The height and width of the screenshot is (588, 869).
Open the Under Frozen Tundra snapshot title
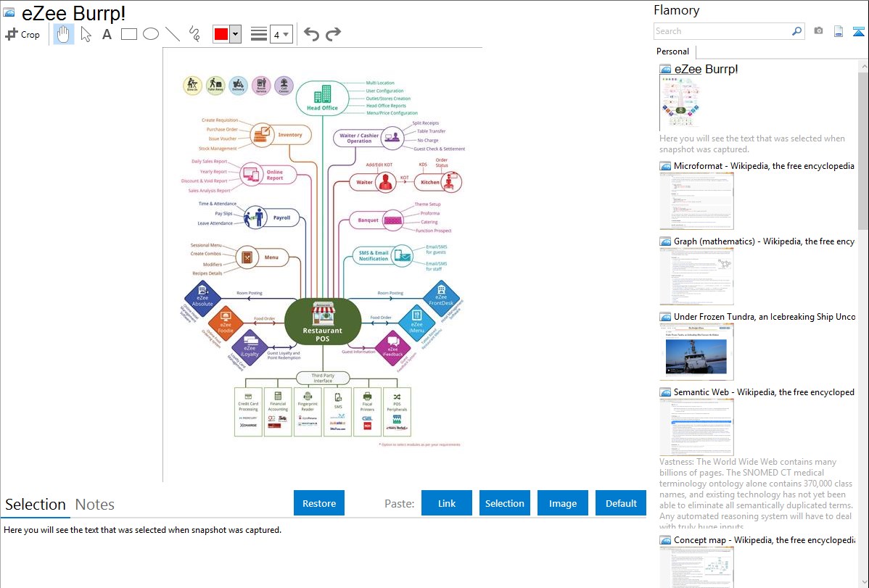(x=765, y=316)
